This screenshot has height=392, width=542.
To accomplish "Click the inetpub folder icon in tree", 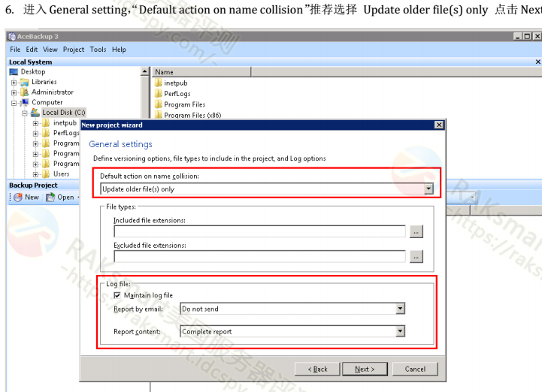I will click(x=46, y=123).
